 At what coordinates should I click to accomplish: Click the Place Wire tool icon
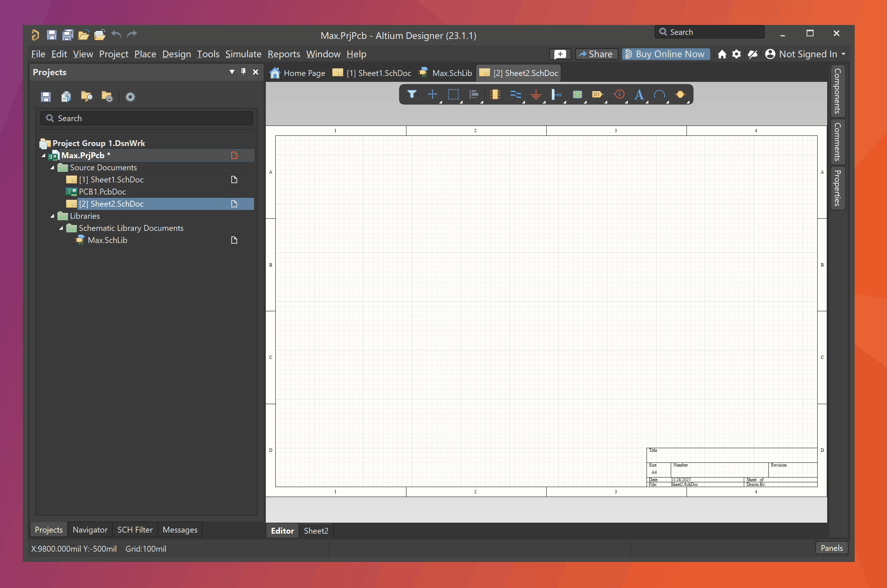point(515,94)
